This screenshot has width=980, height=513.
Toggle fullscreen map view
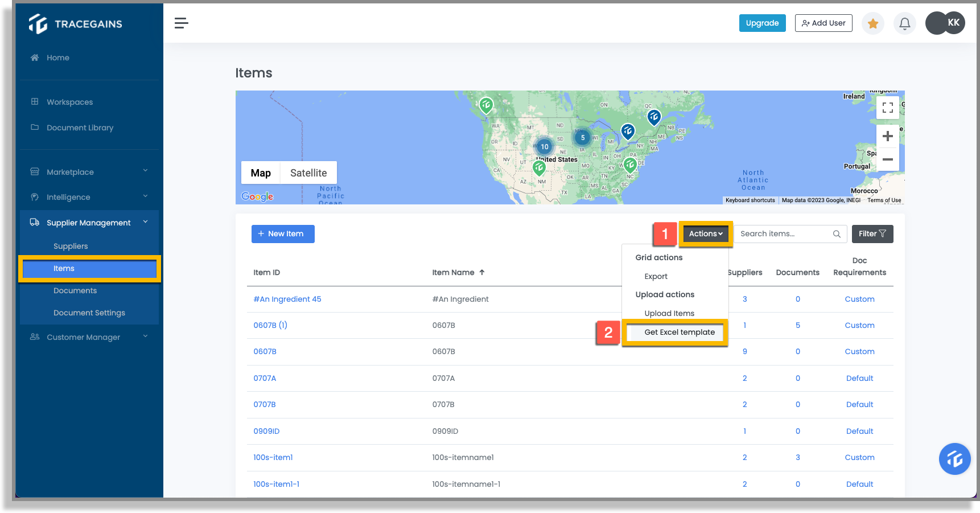coord(887,108)
